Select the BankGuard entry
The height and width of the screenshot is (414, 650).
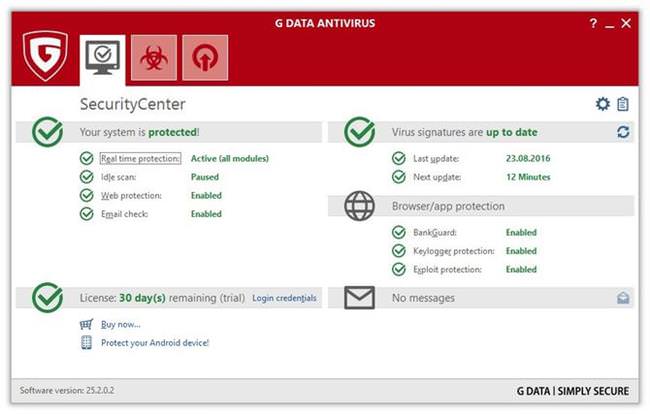[x=434, y=232]
